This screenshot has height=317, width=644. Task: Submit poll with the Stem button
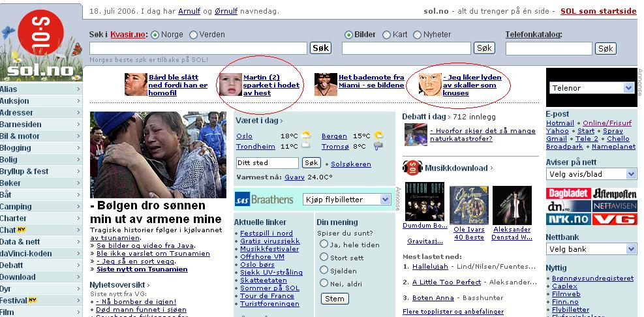click(335, 299)
